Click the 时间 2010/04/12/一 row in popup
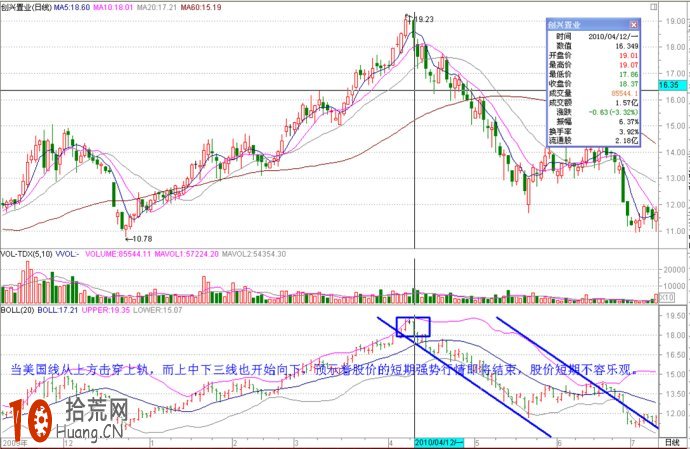Screen dimensions: 690x449 (x=593, y=37)
